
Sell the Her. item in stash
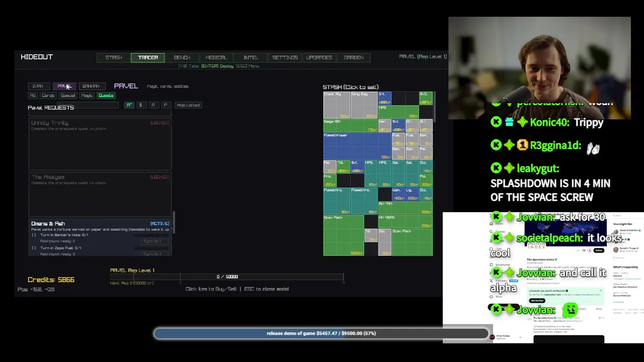pos(384,126)
